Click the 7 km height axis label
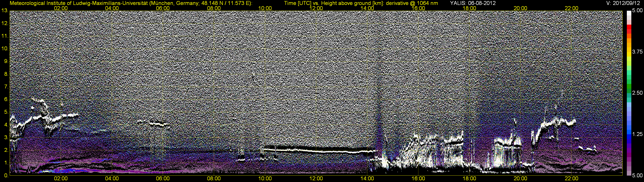Viewport: 644px width, 182px height. click(x=6, y=87)
